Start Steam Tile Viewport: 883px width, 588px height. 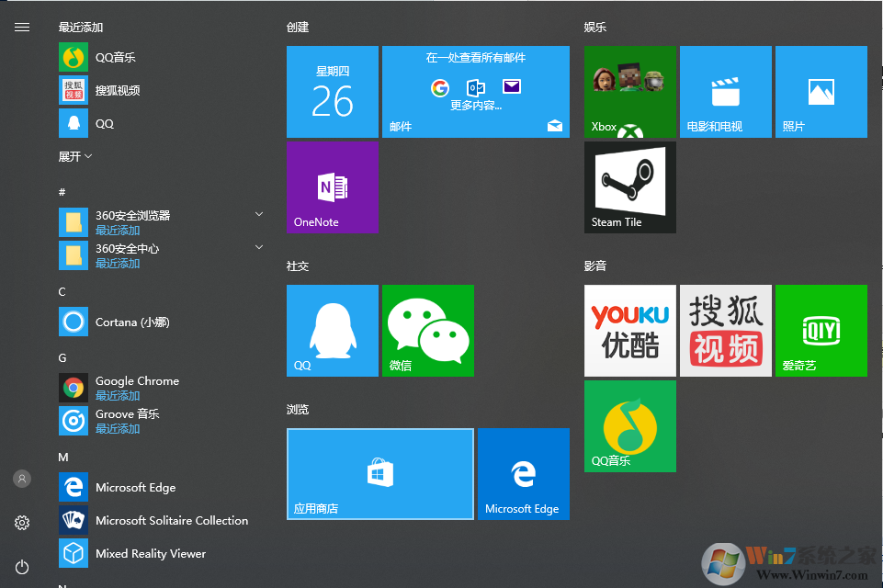[x=629, y=187]
